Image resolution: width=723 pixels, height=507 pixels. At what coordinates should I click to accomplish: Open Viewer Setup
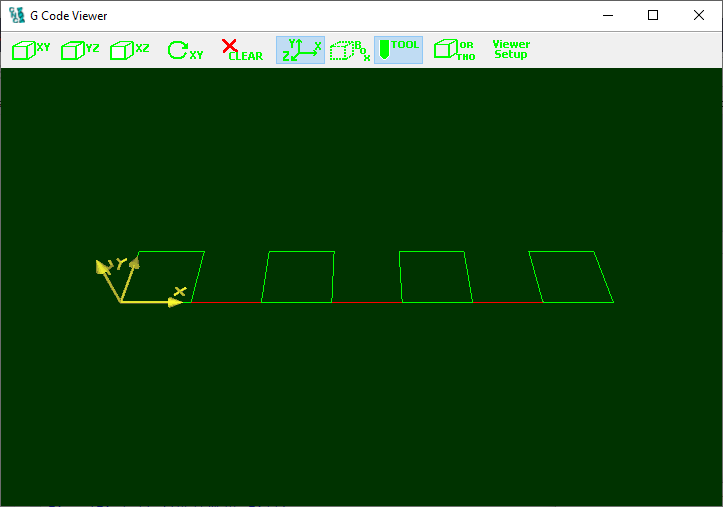pyautogui.click(x=511, y=50)
